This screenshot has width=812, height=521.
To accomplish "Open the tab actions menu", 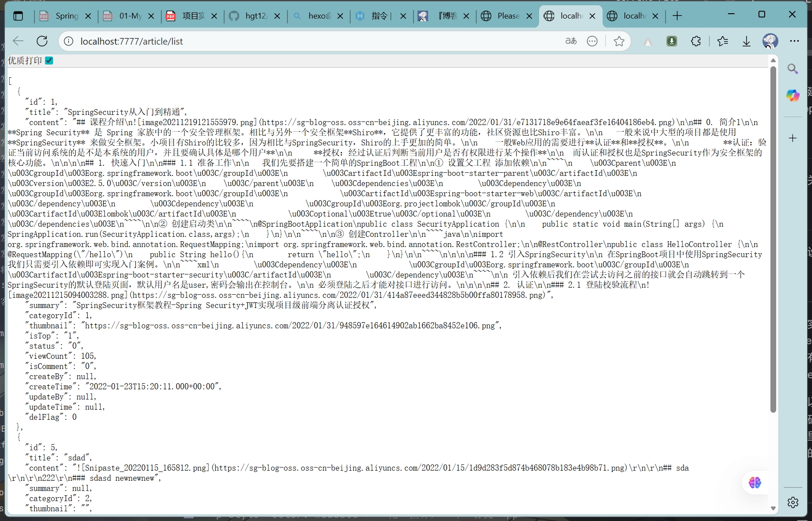I will 18,16.
